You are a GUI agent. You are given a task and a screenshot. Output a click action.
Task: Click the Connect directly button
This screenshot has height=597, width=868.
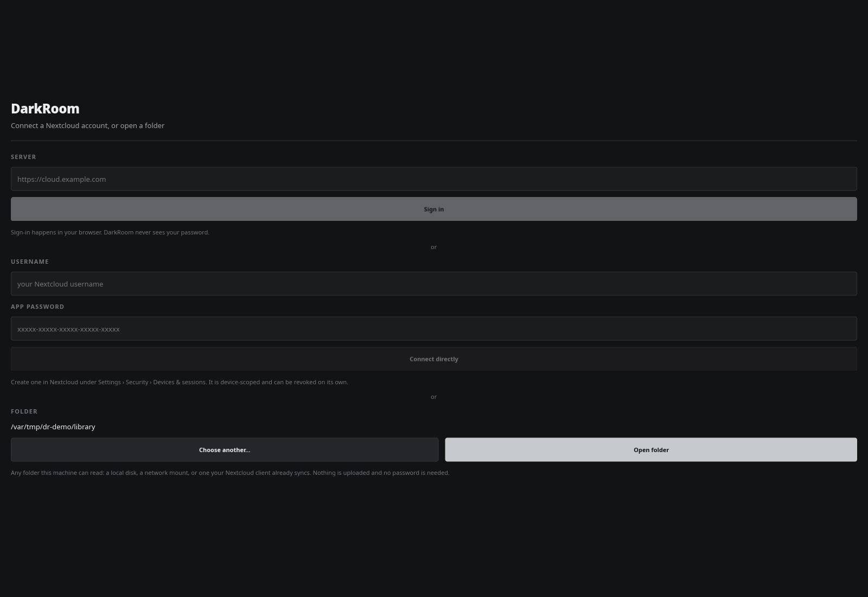(434, 359)
